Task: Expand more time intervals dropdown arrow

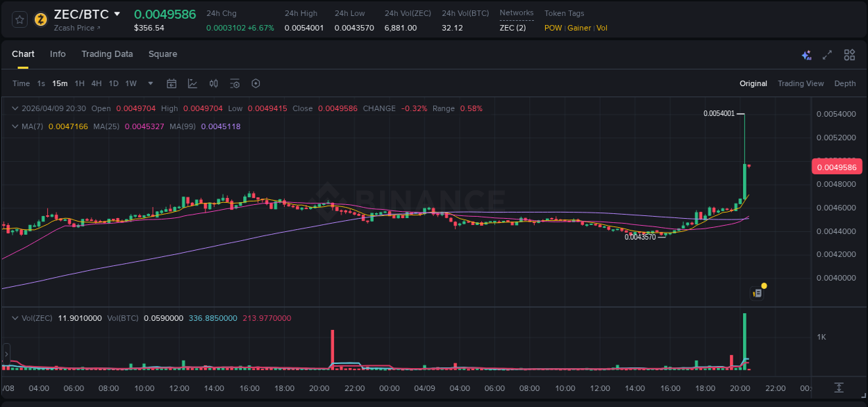Action: [151, 83]
